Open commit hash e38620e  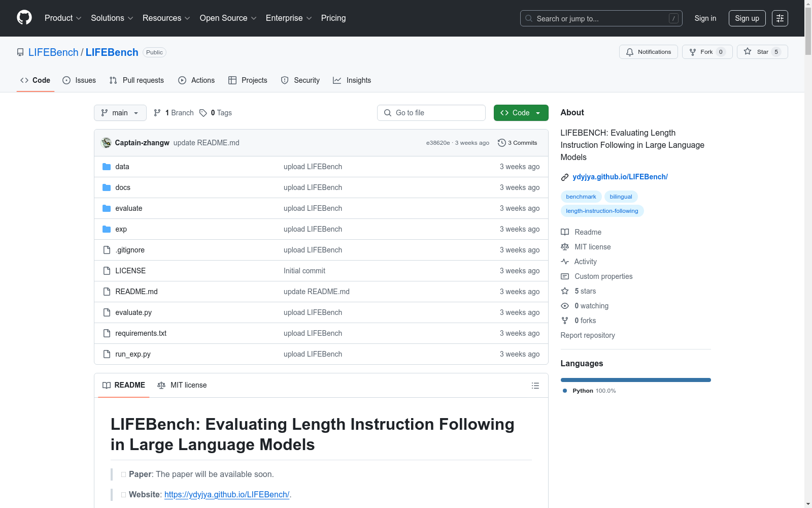click(438, 143)
